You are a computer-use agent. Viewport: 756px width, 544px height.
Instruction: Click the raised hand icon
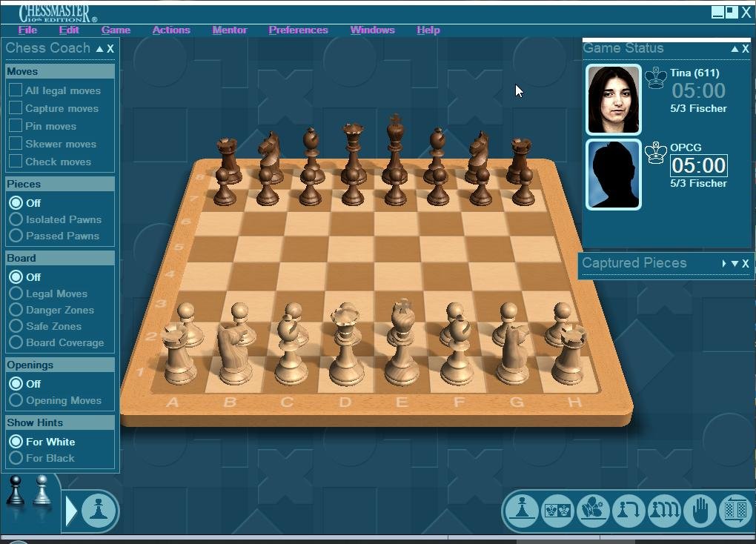pos(700,510)
